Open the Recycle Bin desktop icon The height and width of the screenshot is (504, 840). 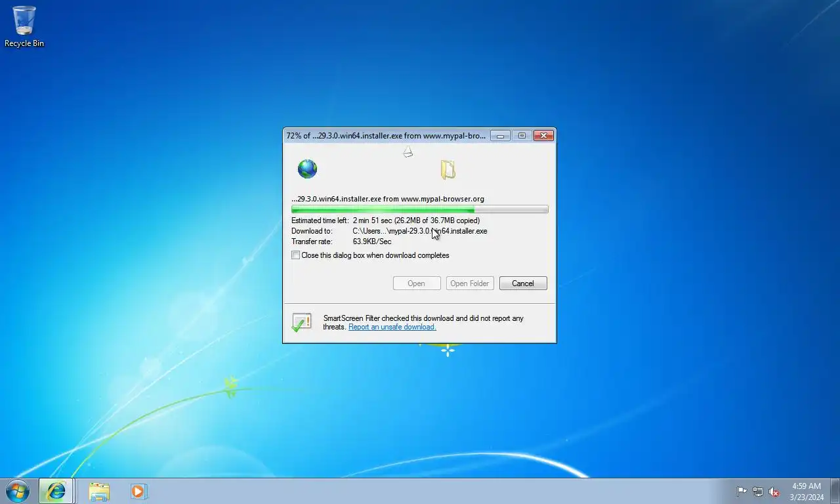(24, 27)
